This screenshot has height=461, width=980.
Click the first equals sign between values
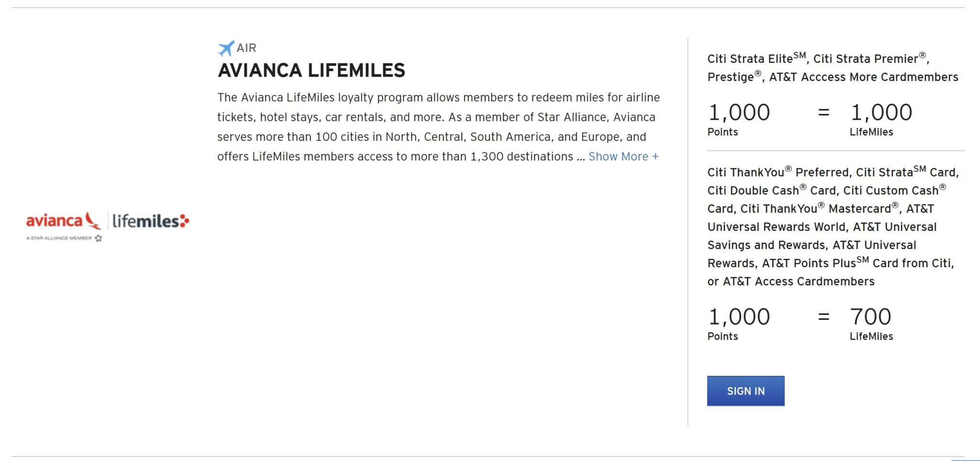(824, 112)
